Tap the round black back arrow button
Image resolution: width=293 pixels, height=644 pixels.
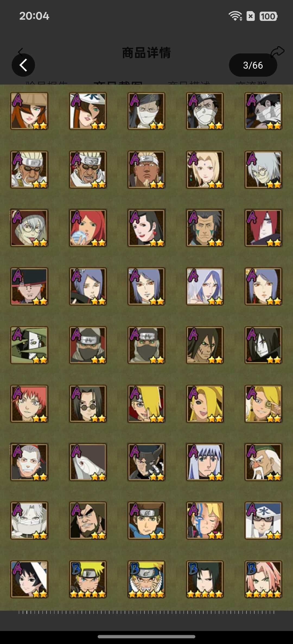[x=23, y=65]
